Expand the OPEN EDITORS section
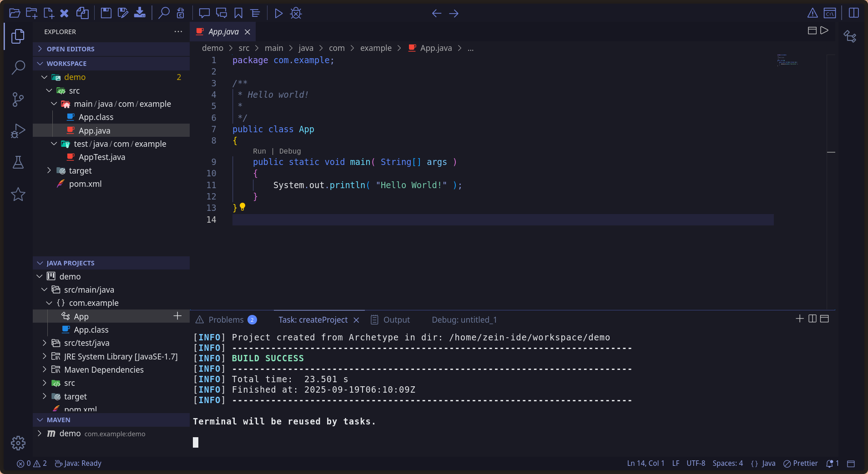The width and height of the screenshot is (868, 474). pyautogui.click(x=71, y=49)
